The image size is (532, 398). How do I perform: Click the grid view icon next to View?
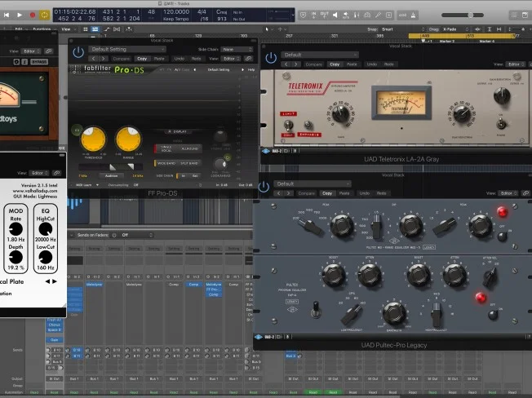coord(86,29)
